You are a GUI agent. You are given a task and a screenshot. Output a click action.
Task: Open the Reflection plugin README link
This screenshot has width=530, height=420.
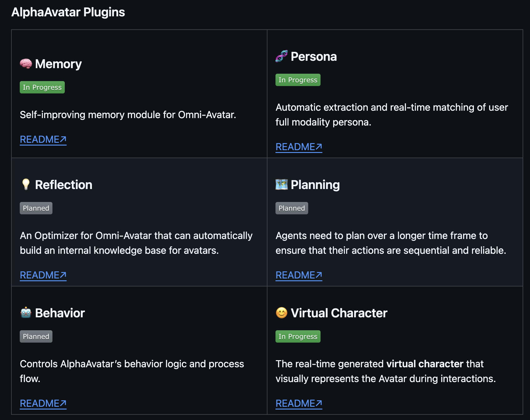tap(43, 275)
